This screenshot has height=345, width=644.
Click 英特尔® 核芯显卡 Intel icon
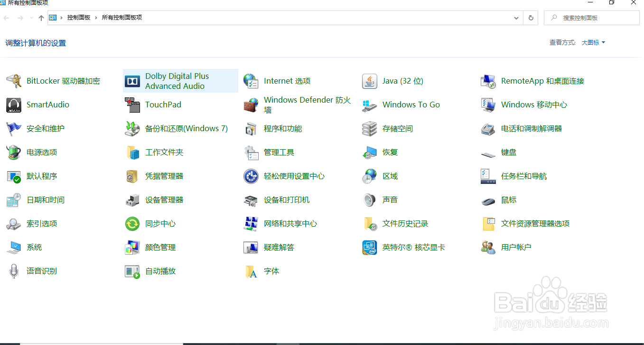point(370,248)
